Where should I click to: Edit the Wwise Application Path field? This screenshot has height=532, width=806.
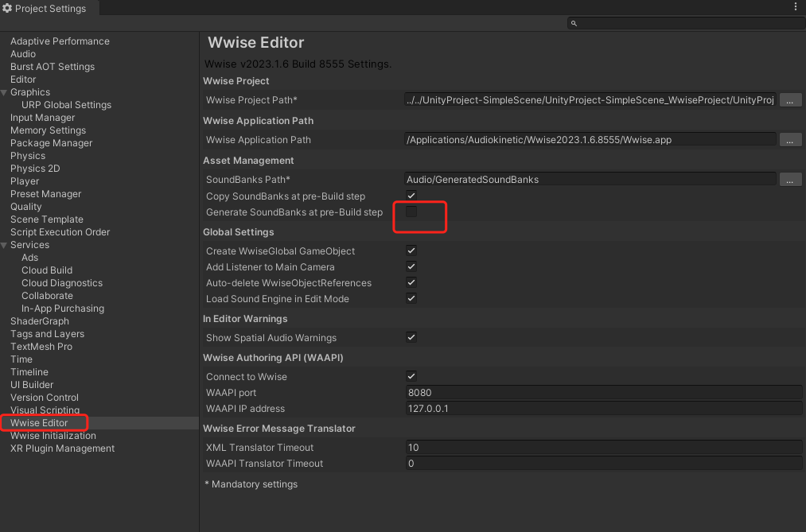pyautogui.click(x=590, y=140)
